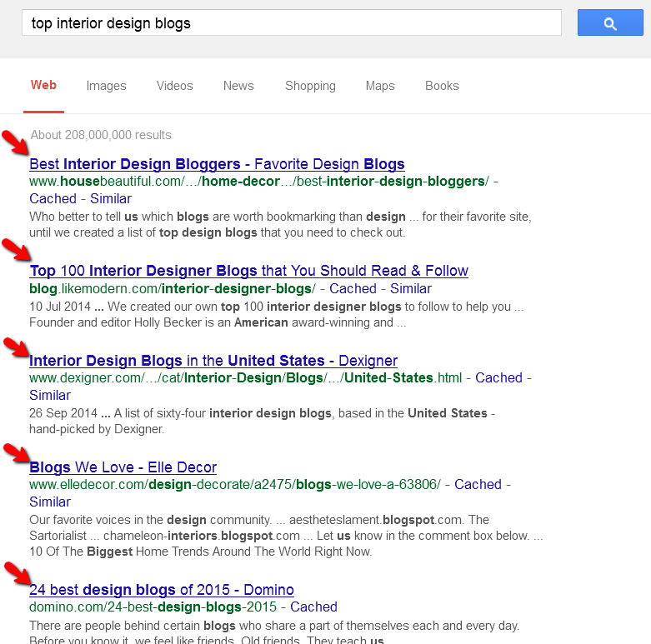Click the www.housebeautiful.com green URL text
This screenshot has width=651, height=644.
pos(259,182)
